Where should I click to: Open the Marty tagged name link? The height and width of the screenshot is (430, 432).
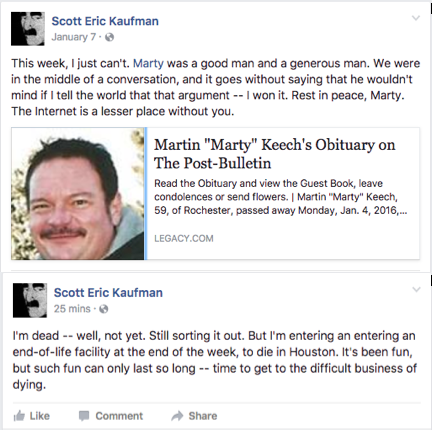[148, 63]
